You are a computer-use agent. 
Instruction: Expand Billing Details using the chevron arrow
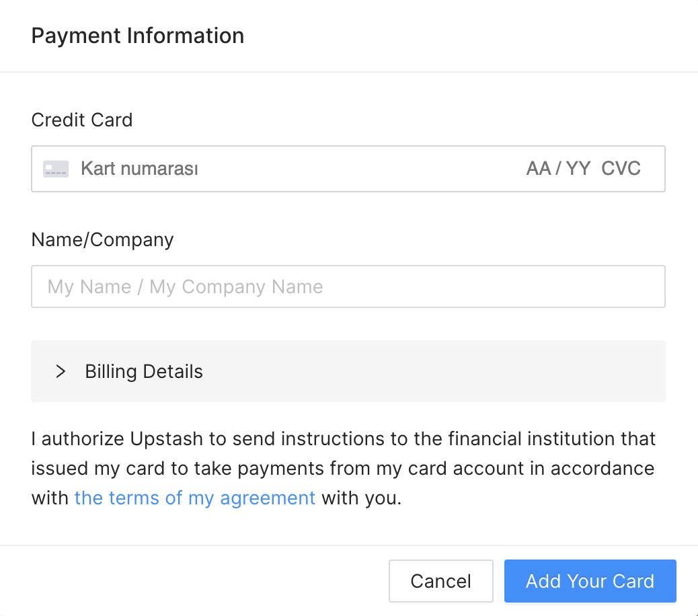[x=61, y=371]
